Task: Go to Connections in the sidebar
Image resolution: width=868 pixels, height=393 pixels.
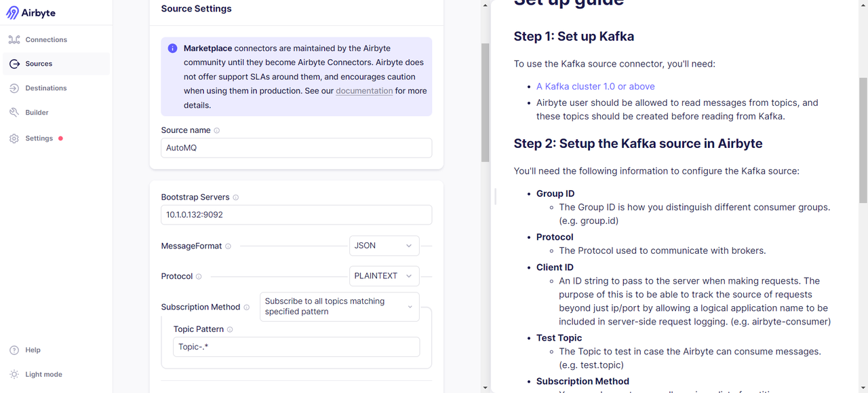Action: 45,40
